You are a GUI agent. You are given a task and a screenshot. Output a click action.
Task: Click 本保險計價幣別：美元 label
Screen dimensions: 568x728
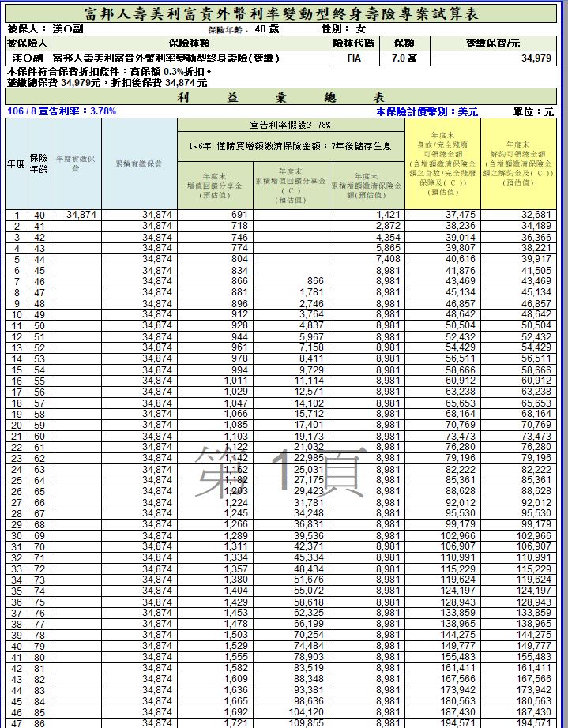pyautogui.click(x=427, y=112)
